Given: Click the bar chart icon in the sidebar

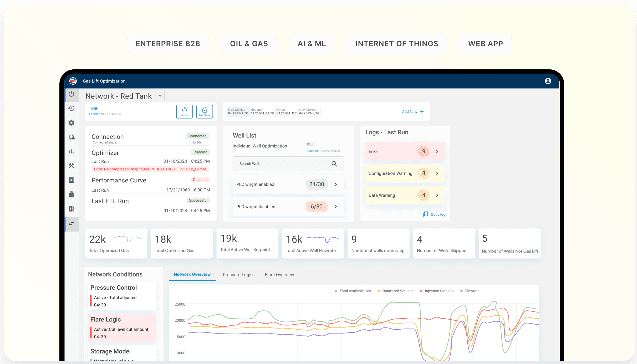Looking at the screenshot, I should [x=72, y=151].
